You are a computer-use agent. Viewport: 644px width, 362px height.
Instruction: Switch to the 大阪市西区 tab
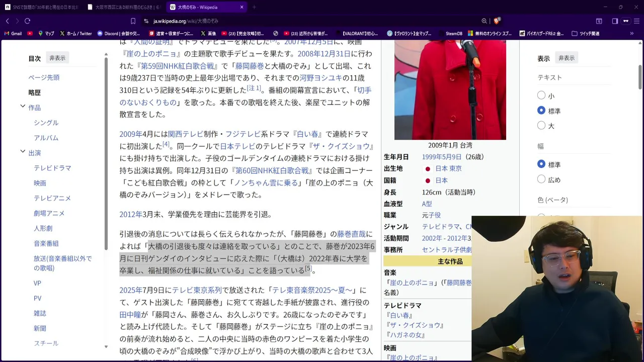[x=124, y=7]
